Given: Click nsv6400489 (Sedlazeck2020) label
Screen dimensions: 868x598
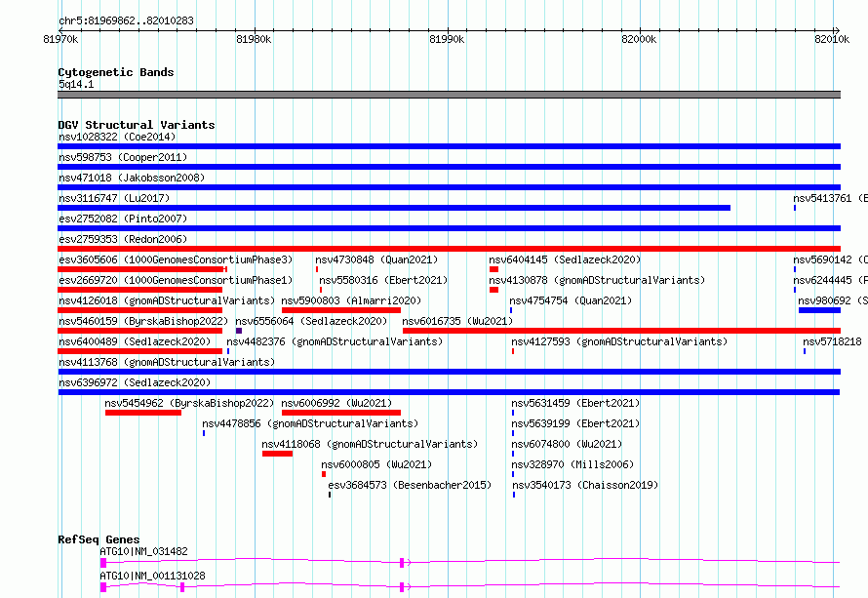Looking at the screenshot, I should [x=135, y=341].
